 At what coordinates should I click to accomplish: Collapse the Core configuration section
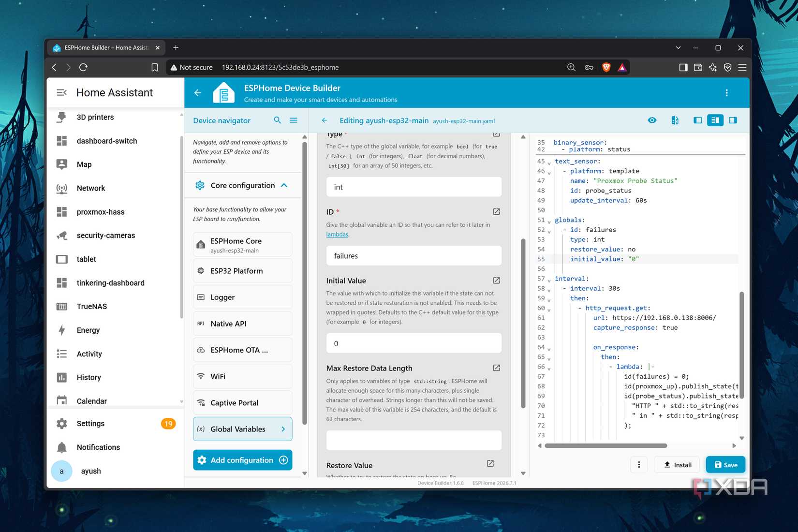(x=284, y=185)
